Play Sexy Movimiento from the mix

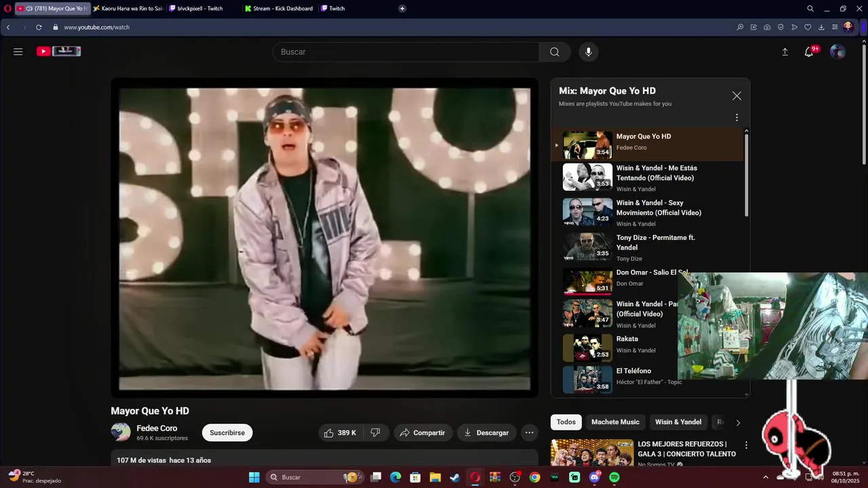click(x=648, y=213)
